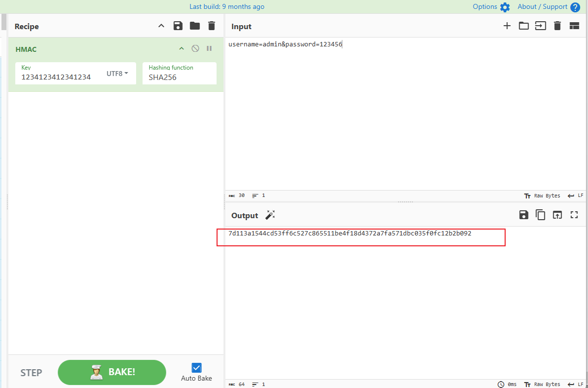Set a breakpoint on the HMAC operation

[x=209, y=48]
